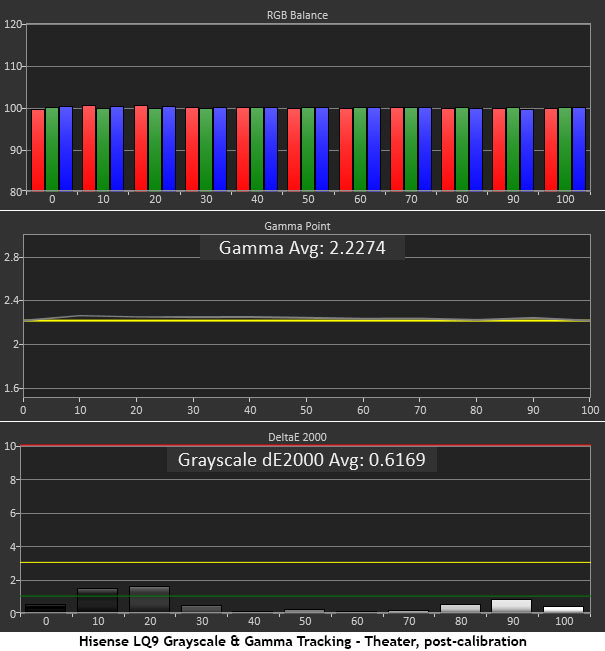The height and width of the screenshot is (651, 605).
Task: Click the 2.4 label on Gamma Point y-axis
Action: [x=12, y=301]
